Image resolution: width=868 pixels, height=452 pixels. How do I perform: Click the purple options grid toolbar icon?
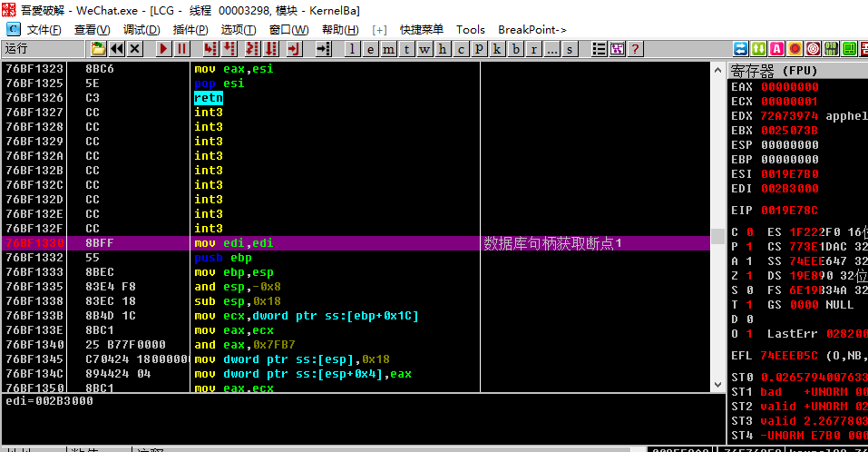(x=618, y=49)
